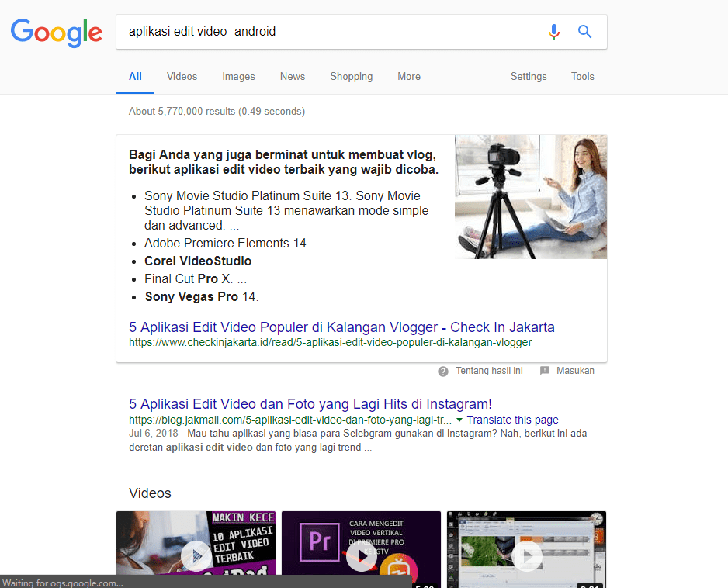Click the Masukan feedback link
The height and width of the screenshot is (588, 728).
pyautogui.click(x=575, y=371)
